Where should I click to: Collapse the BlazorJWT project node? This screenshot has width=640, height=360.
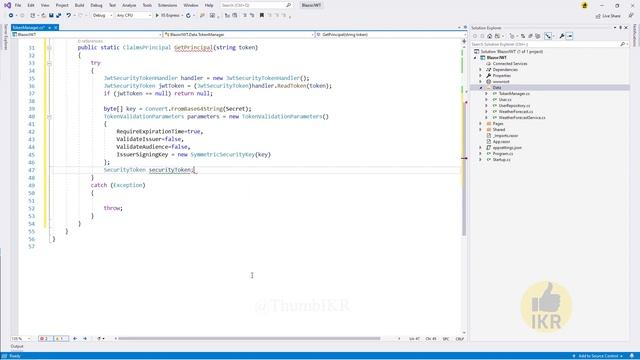pyautogui.click(x=475, y=58)
